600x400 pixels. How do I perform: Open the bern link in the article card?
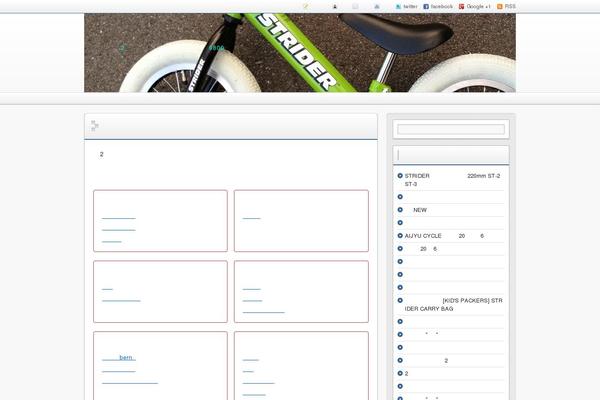(x=126, y=358)
